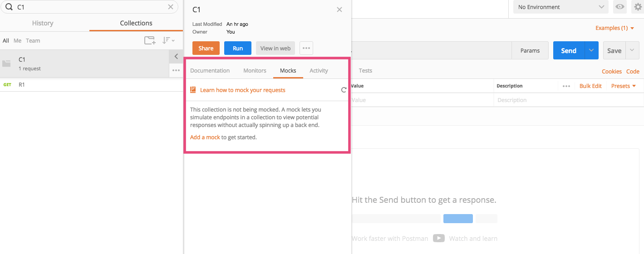
Task: Click the Params button
Action: pyautogui.click(x=530, y=51)
